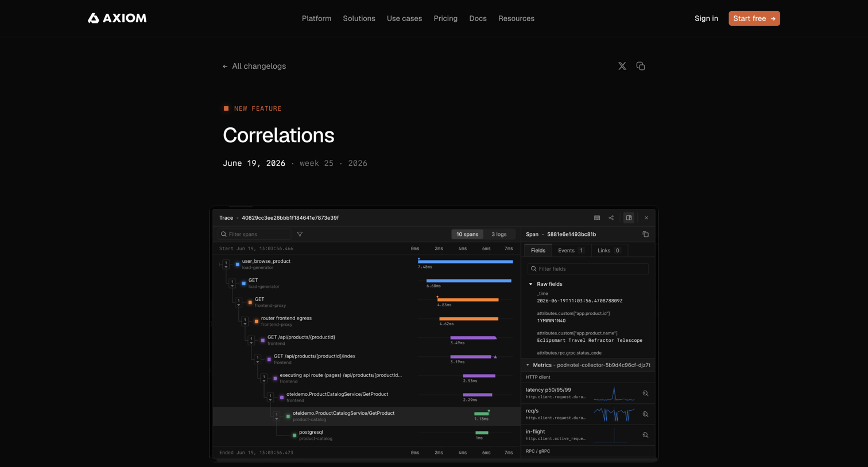The height and width of the screenshot is (467, 868).
Task: Collapse the Raw fields section
Action: coord(531,284)
